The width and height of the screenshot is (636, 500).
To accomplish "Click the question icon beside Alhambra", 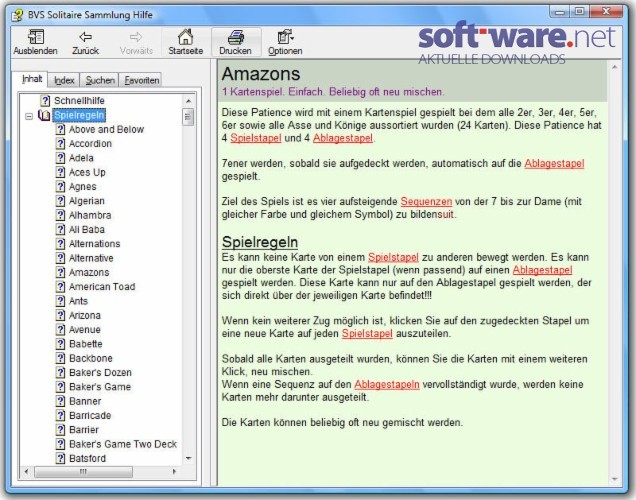I will pyautogui.click(x=60, y=215).
